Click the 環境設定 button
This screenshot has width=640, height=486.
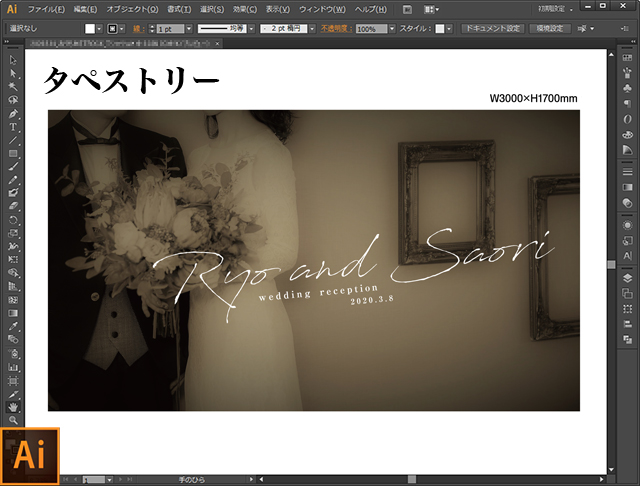tap(550, 29)
